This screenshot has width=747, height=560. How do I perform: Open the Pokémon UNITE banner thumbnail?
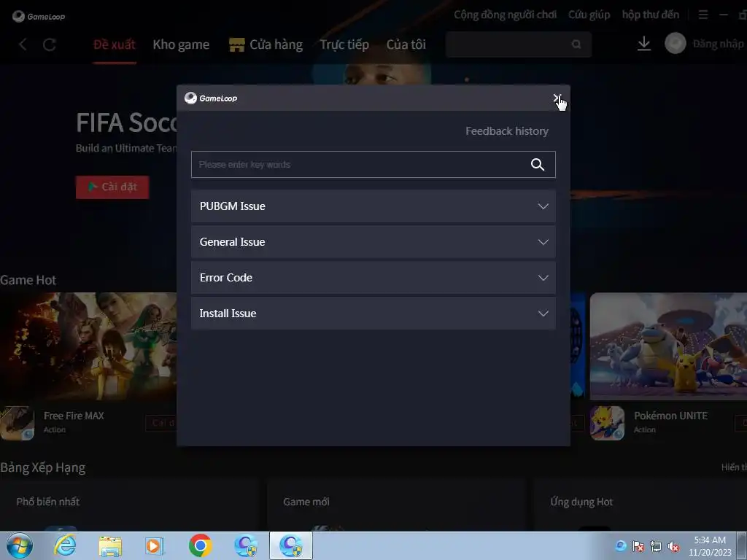tap(668, 346)
